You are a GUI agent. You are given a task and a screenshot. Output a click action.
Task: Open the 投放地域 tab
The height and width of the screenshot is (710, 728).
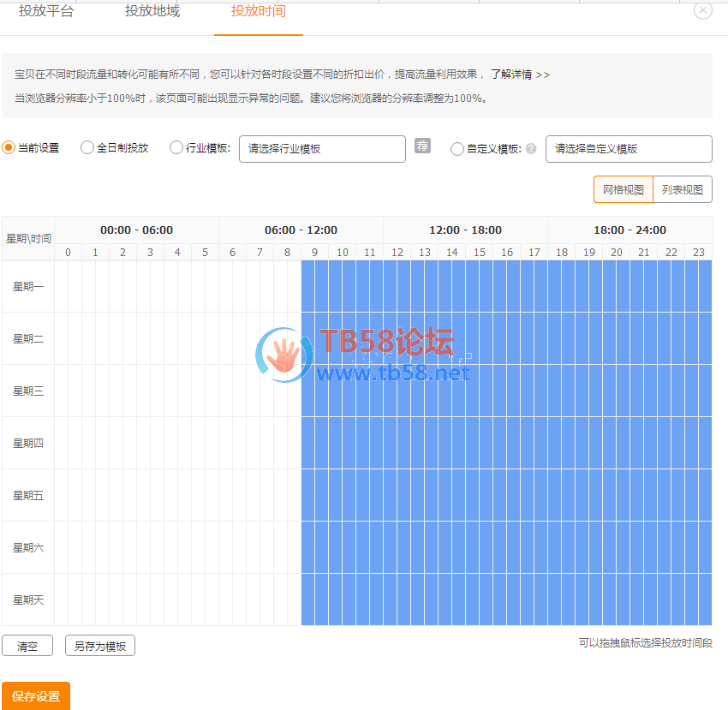click(x=152, y=11)
